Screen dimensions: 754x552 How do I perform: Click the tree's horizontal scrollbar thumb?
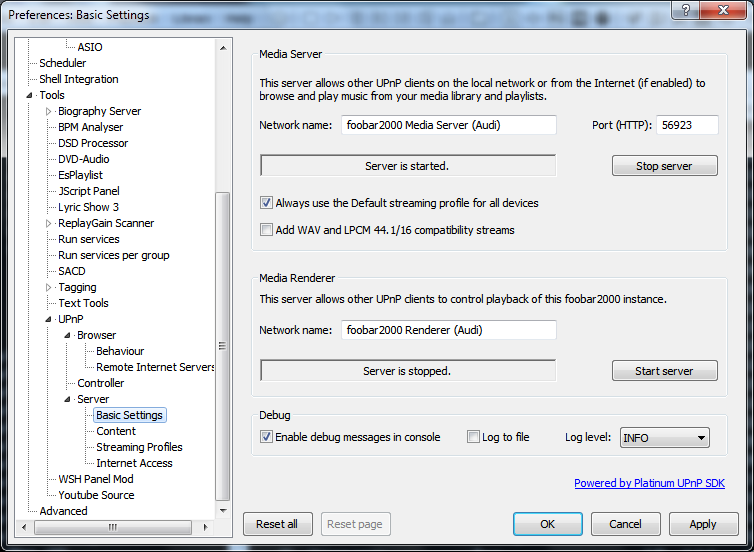113,527
